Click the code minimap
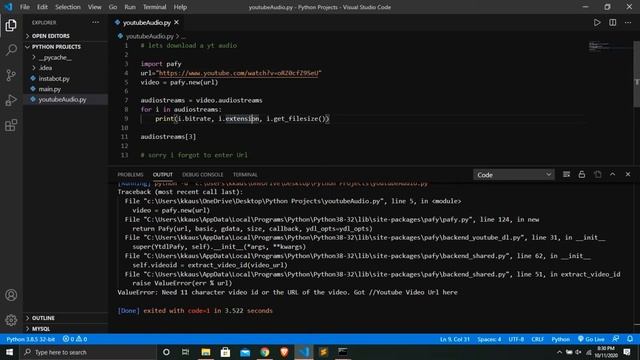The height and width of the screenshot is (360, 640). point(610,46)
